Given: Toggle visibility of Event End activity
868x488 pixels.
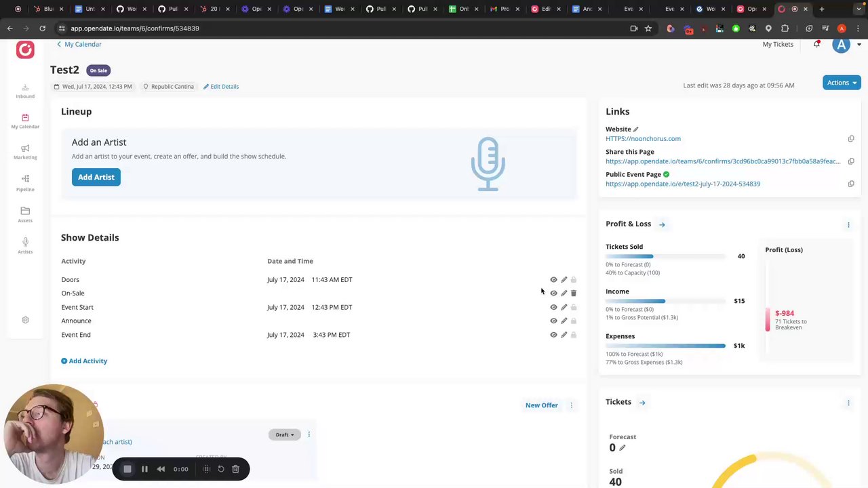Looking at the screenshot, I should pos(553,335).
